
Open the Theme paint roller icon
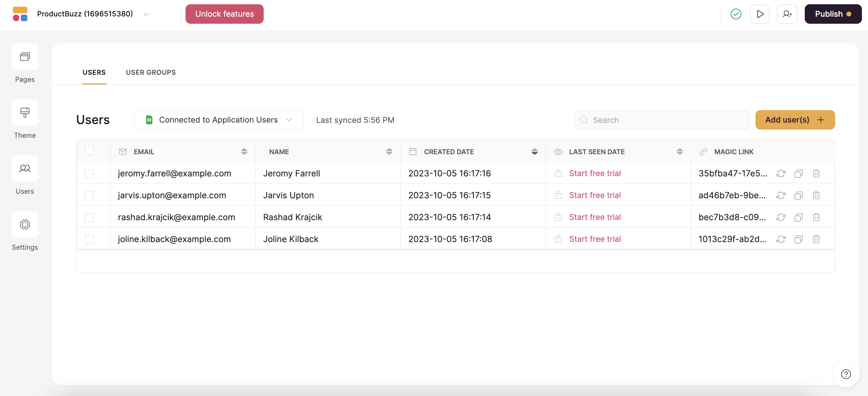pos(25,113)
